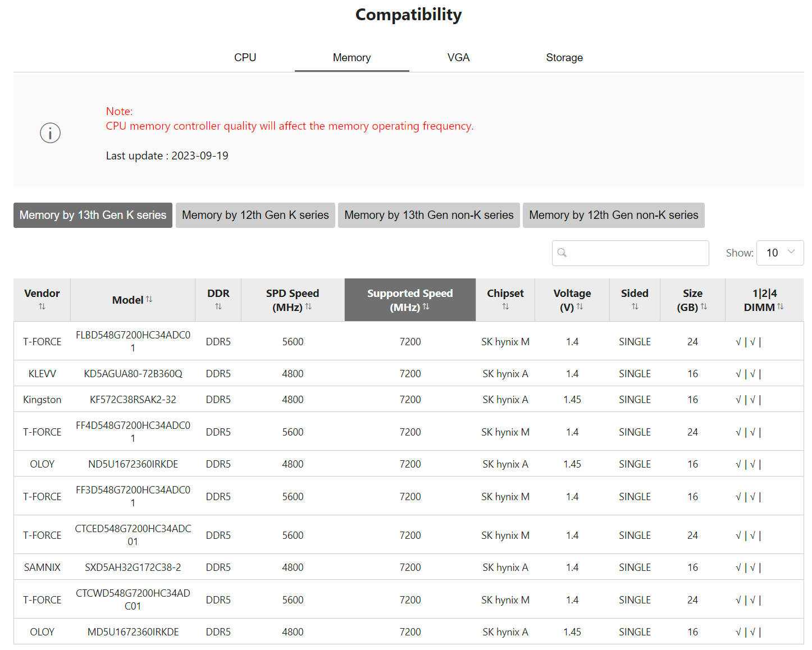Select Memory by 13th Gen K series
812x650 pixels.
coord(93,215)
